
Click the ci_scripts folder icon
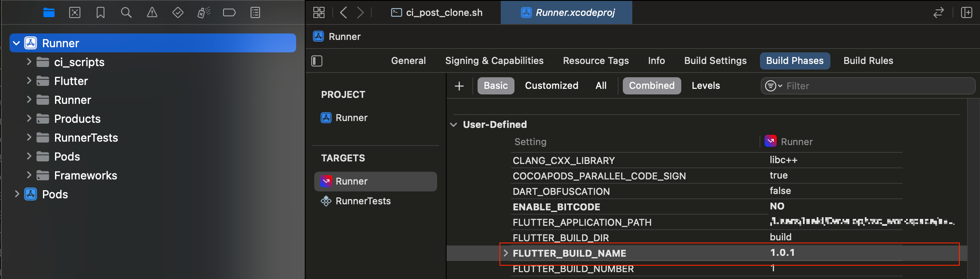click(x=43, y=62)
